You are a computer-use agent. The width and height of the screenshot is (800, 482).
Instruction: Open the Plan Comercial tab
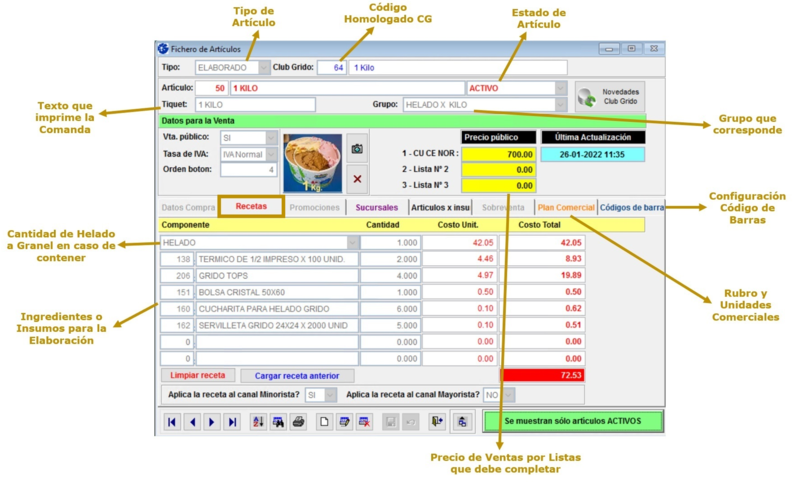pos(565,207)
